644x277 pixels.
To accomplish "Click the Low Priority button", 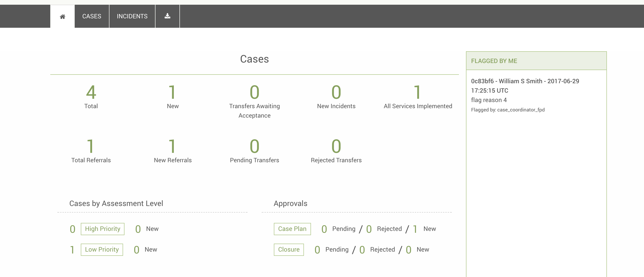I will pos(102,249).
